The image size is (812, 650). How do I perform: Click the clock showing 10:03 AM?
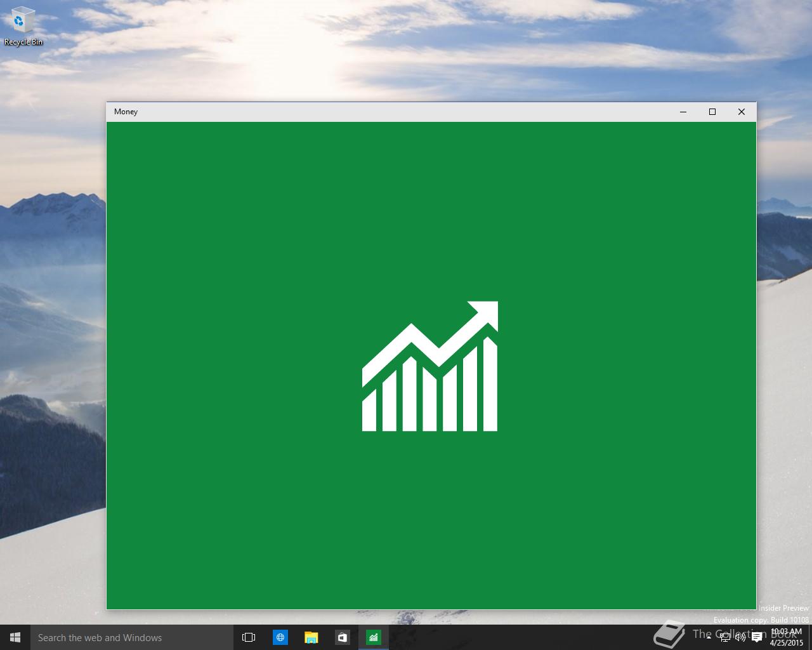[x=786, y=637]
